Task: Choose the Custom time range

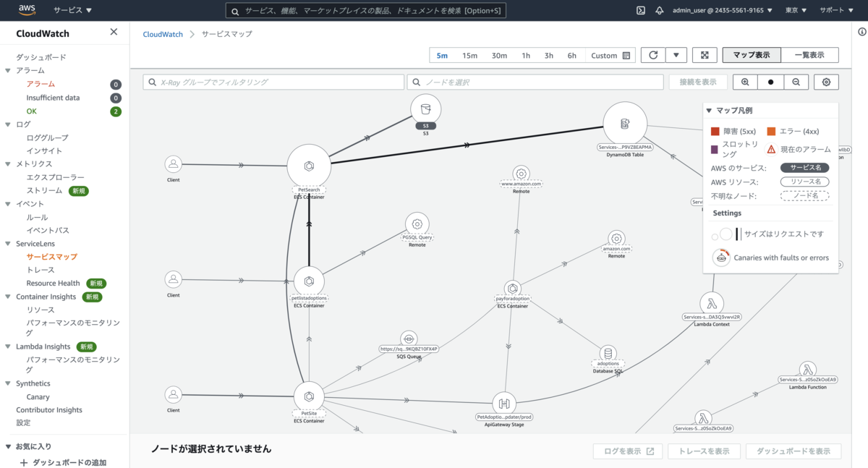Action: point(610,56)
